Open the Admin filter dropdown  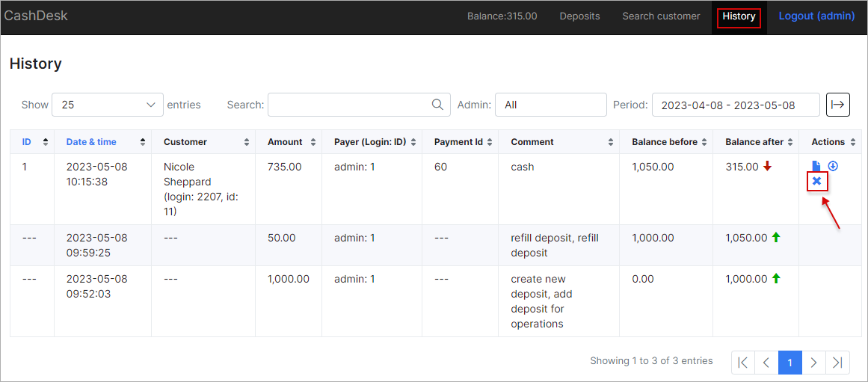pos(551,105)
